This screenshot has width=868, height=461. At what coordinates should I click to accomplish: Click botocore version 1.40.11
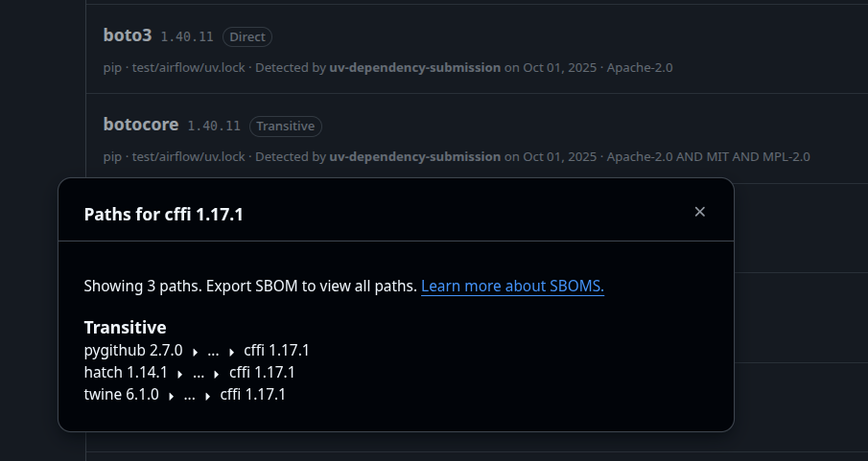[214, 127]
